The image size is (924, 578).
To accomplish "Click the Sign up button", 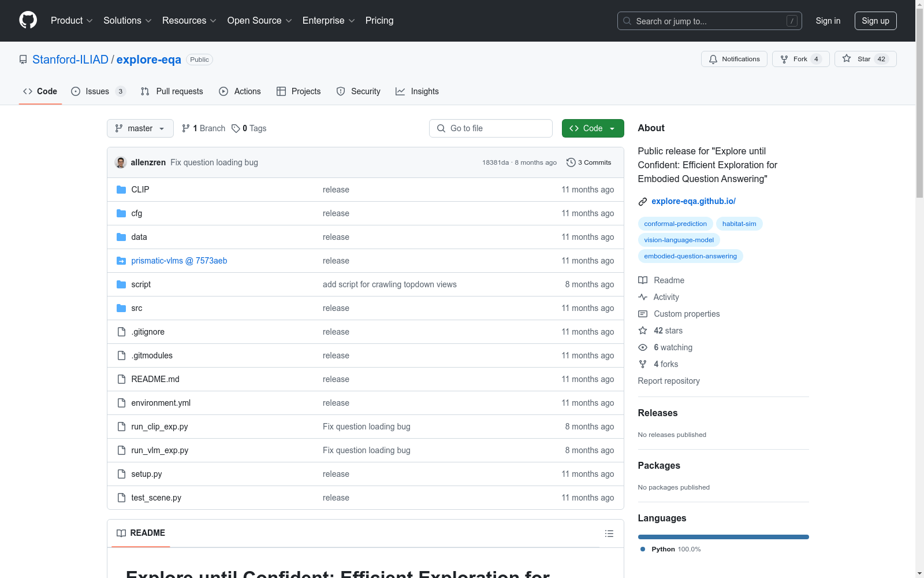I will (875, 21).
